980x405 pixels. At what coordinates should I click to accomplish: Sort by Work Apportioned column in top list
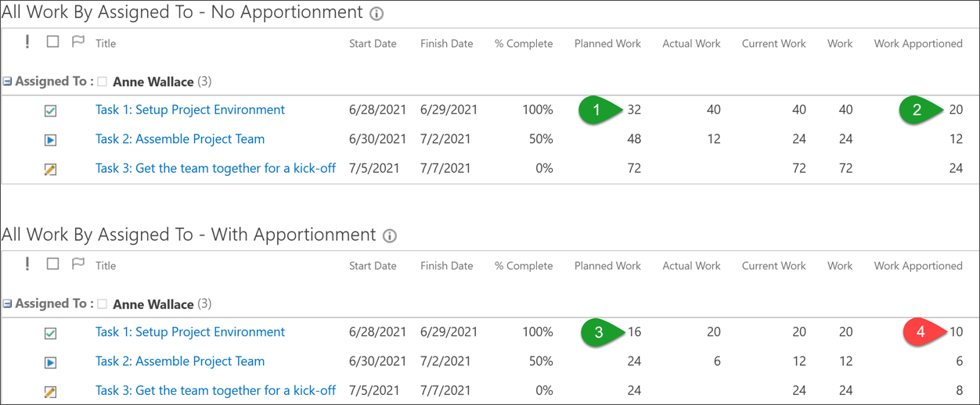coord(917,44)
